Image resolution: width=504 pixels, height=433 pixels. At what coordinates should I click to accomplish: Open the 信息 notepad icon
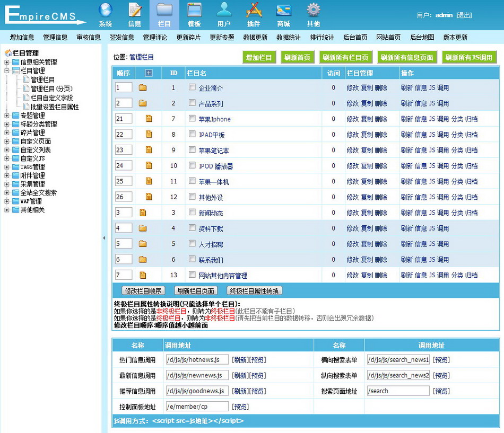135,10
